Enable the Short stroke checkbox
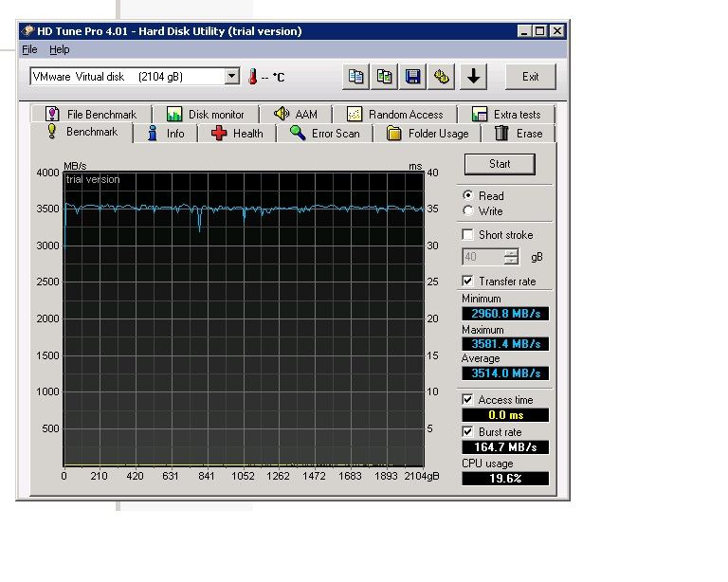 pos(467,234)
